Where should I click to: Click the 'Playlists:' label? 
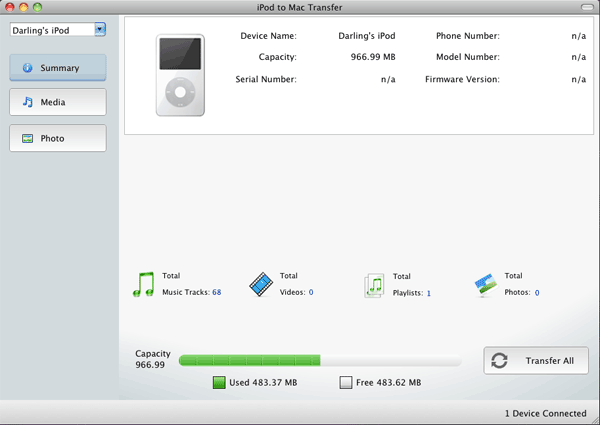(x=408, y=293)
